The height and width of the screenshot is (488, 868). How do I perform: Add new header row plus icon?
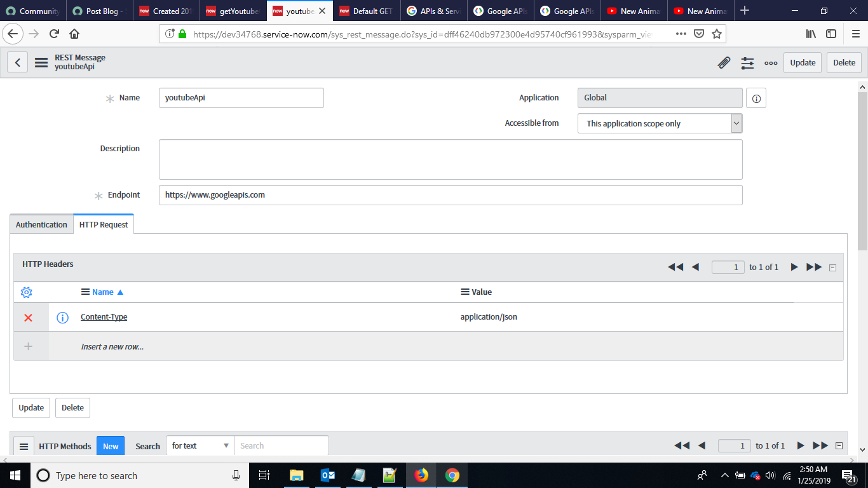pos(28,346)
